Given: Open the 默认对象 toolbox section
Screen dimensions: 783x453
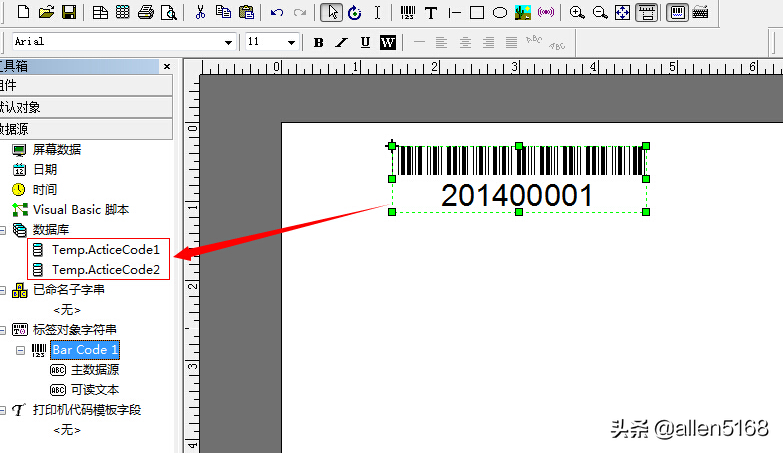Looking at the screenshot, I should 86,107.
